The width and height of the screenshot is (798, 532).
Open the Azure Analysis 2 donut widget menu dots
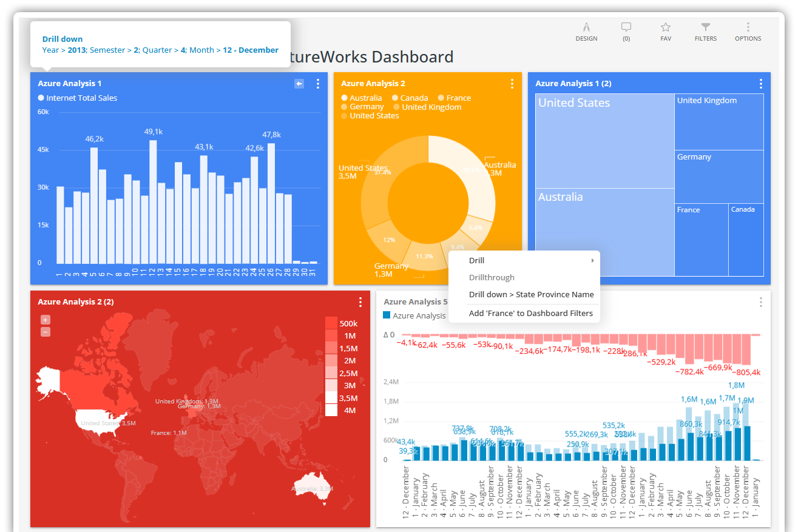512,84
